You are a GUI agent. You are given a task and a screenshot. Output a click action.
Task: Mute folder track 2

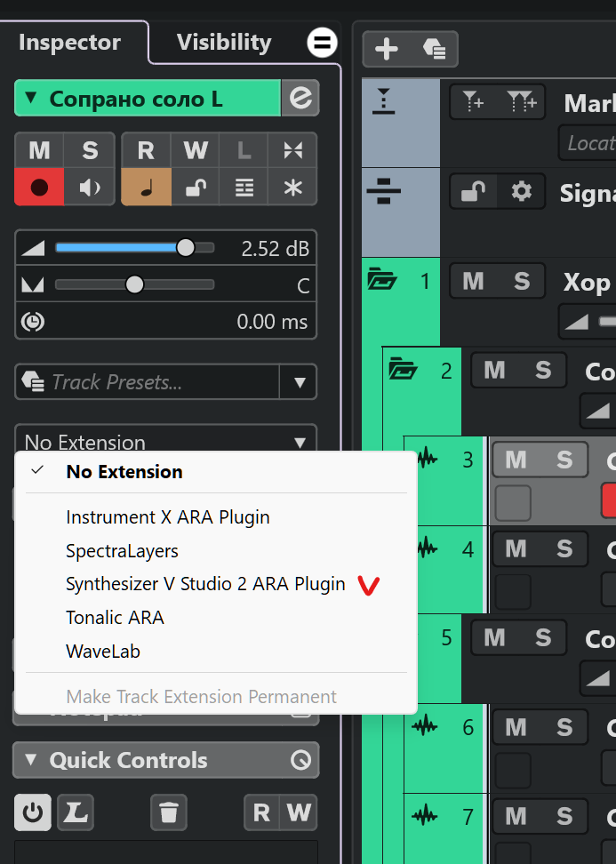pos(494,371)
